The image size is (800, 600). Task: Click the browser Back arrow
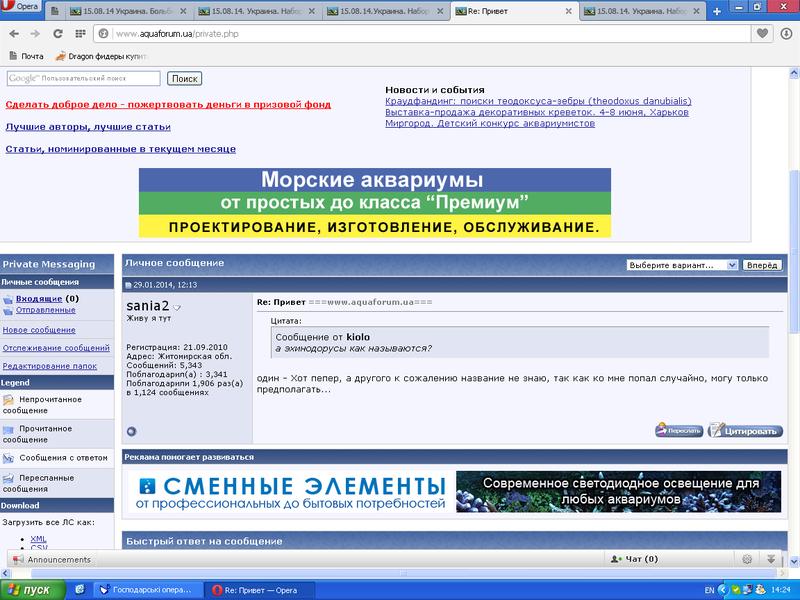coord(13,33)
